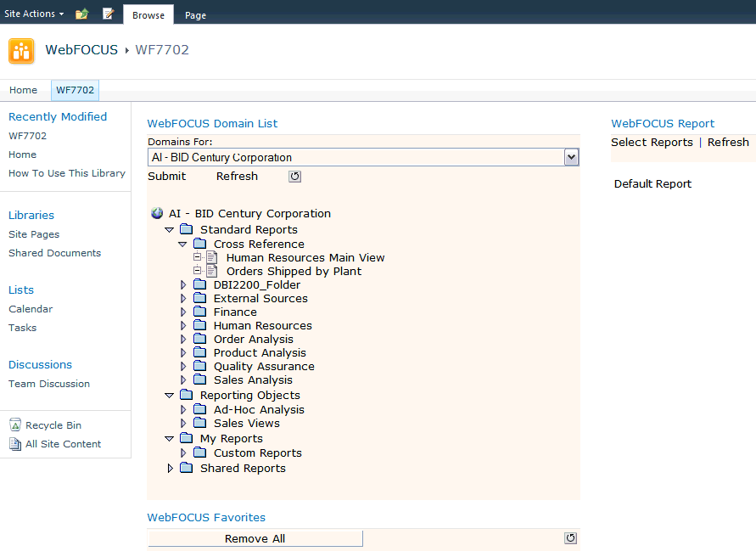Click the edit page icon

click(x=108, y=14)
